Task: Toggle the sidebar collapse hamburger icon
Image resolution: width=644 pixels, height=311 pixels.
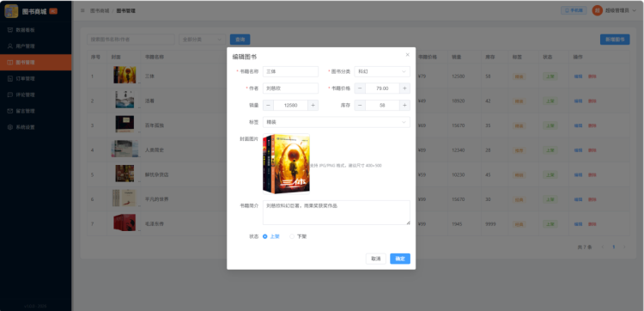Action: (x=82, y=10)
